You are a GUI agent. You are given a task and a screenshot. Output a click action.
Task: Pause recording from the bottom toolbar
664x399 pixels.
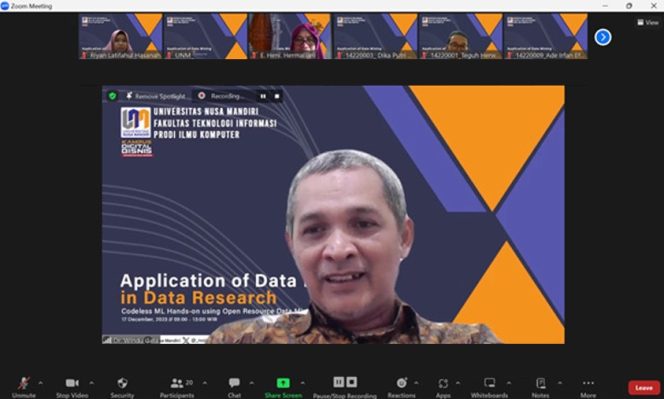[339, 382]
